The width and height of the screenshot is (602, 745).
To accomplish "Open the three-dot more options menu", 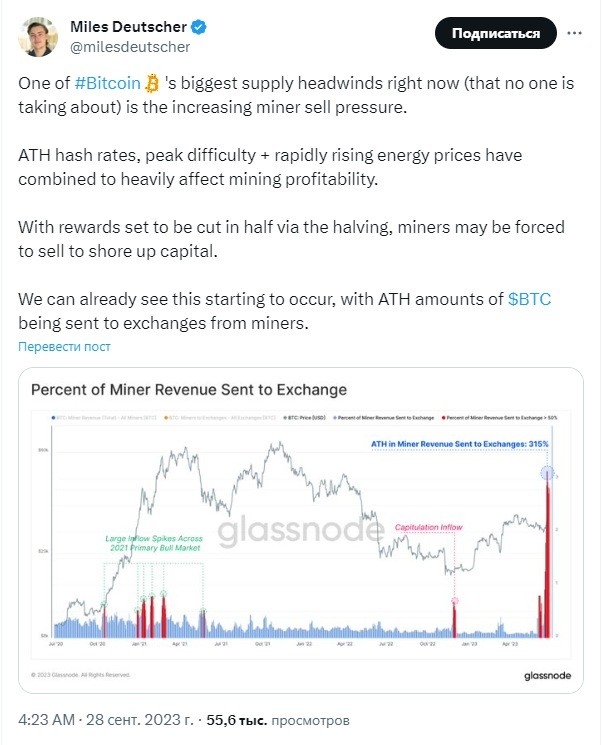I will click(x=574, y=33).
